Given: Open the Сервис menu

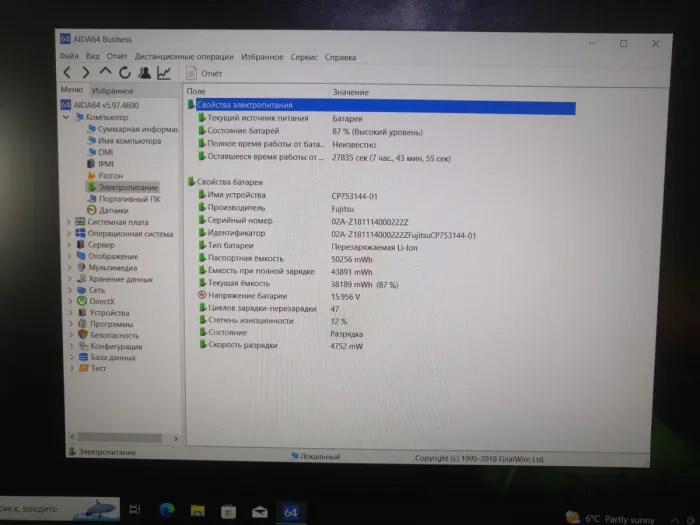Looking at the screenshot, I should click(304, 57).
